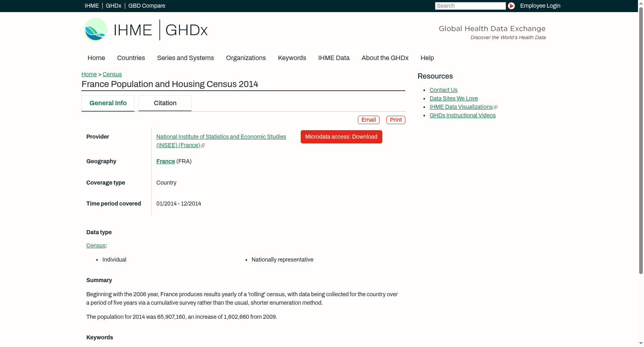The image size is (644, 347).
Task: Click the GHDx wordmark in the header
Action: 186,30
